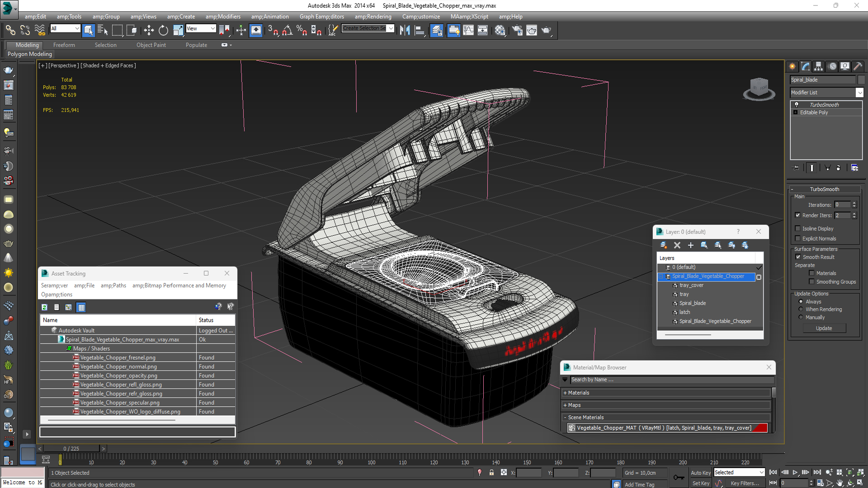Collapse Scene Materials group
The height and width of the screenshot is (488, 868).
(x=666, y=417)
